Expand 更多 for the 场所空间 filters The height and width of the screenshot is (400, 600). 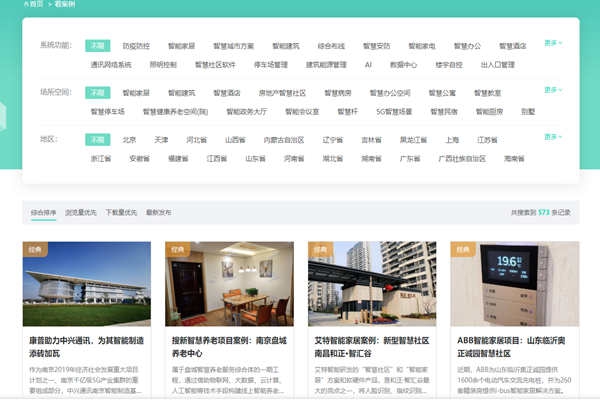(x=553, y=90)
